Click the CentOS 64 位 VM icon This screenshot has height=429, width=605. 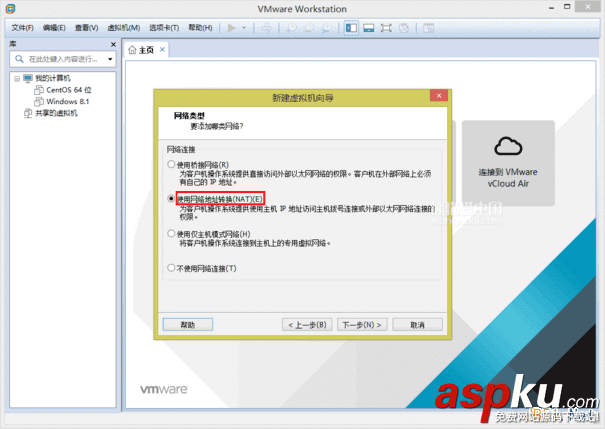[x=39, y=90]
